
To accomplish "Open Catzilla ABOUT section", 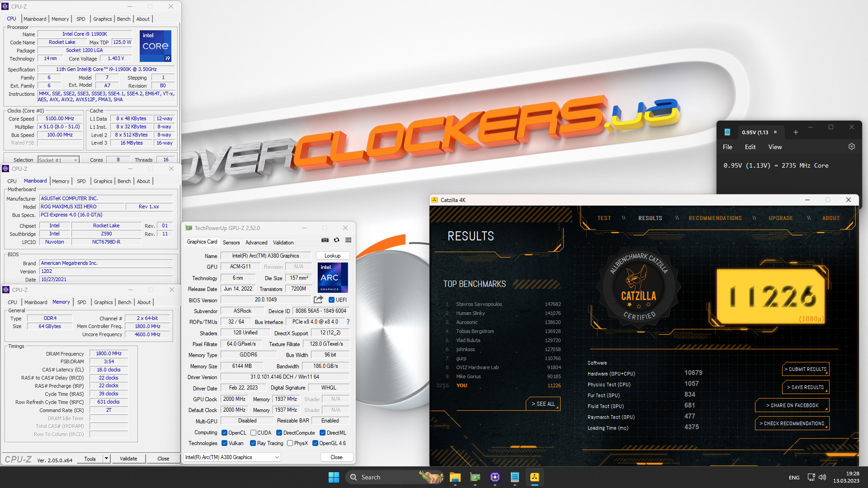I will pos(830,218).
